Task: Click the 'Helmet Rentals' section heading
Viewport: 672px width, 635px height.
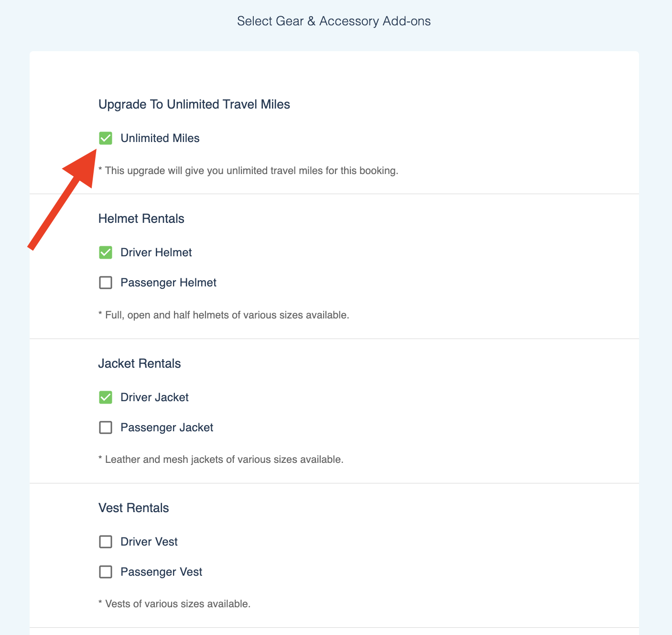Action: [x=141, y=219]
